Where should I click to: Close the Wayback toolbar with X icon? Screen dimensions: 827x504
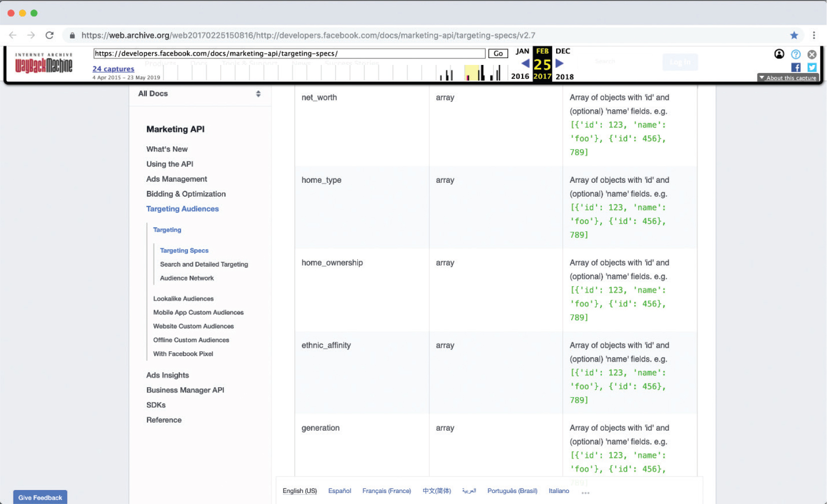pyautogui.click(x=812, y=54)
